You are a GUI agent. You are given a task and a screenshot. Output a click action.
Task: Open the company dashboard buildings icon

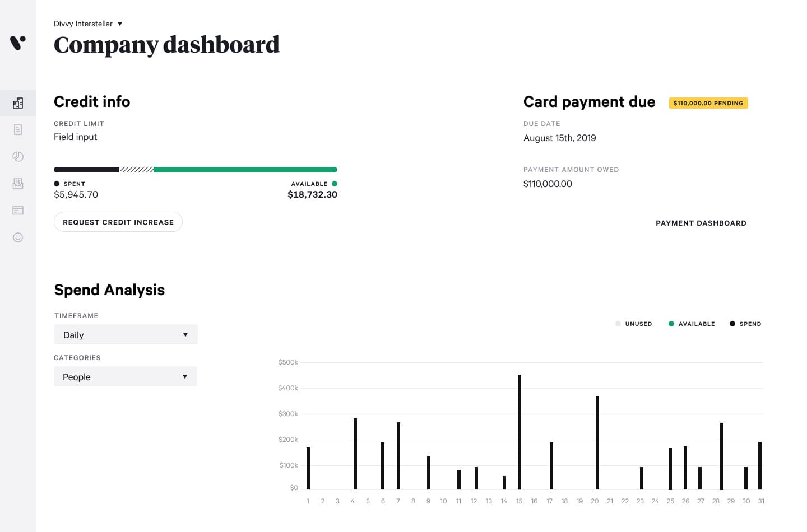pos(18,103)
